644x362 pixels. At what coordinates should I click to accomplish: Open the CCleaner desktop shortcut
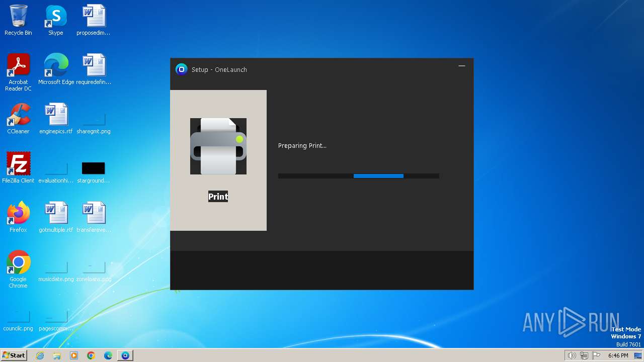[18, 118]
